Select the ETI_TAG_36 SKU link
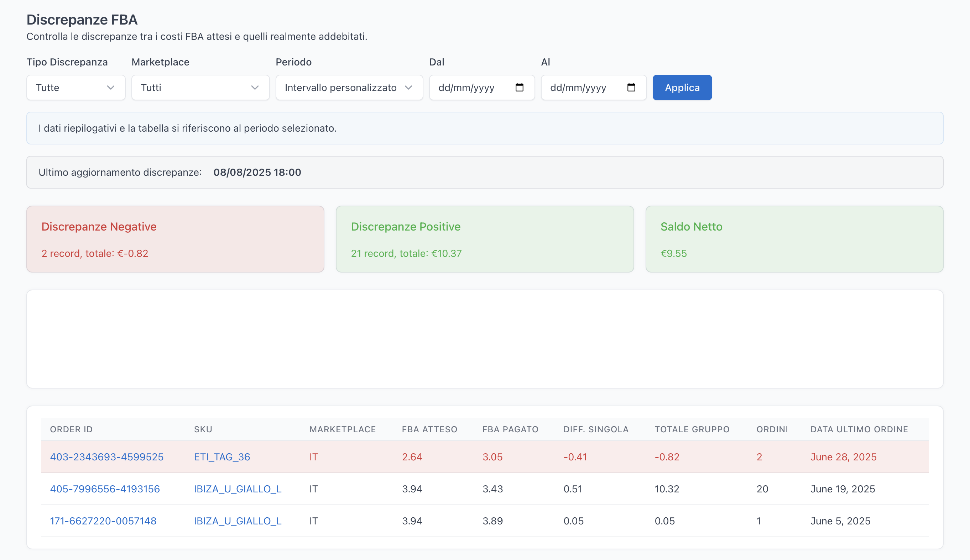 222,457
